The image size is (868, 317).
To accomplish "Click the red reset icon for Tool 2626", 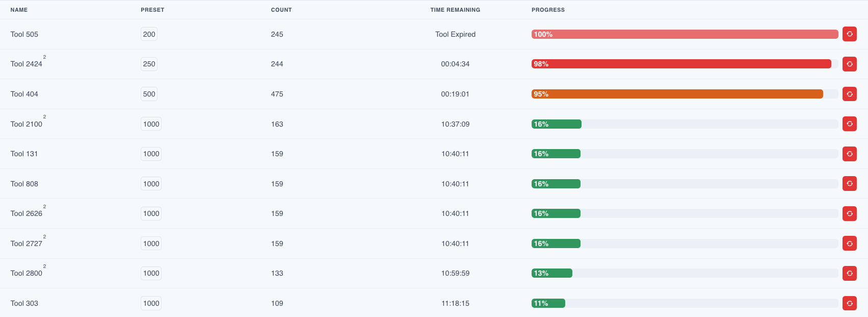I will pyautogui.click(x=850, y=213).
